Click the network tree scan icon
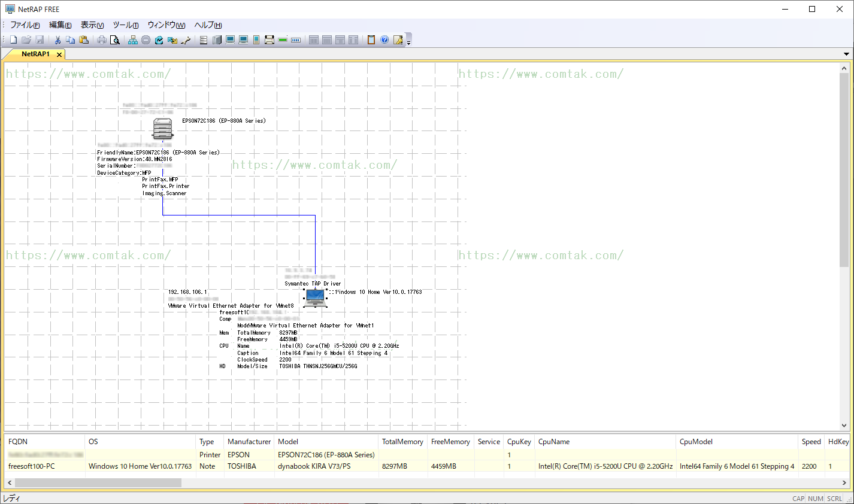 click(x=133, y=40)
